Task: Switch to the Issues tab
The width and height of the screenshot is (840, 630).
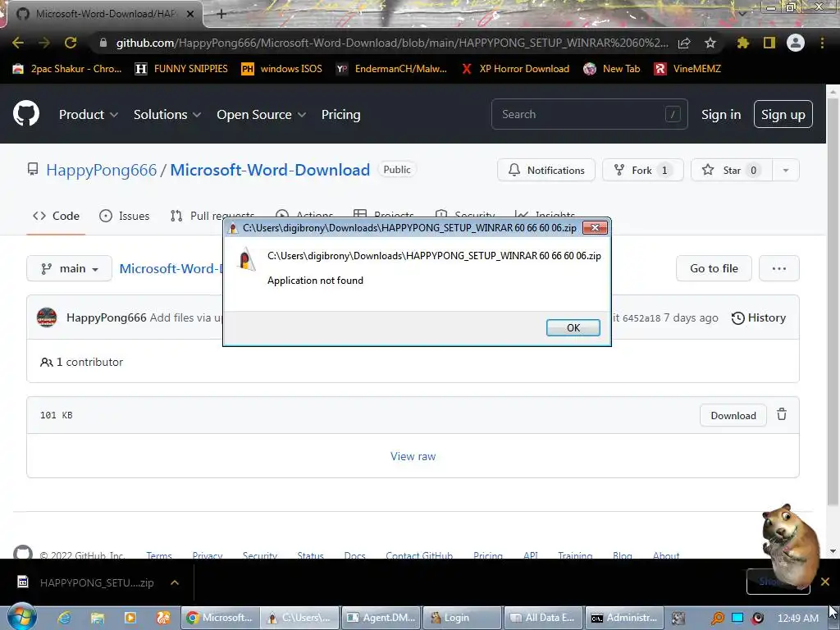Action: coord(125,216)
